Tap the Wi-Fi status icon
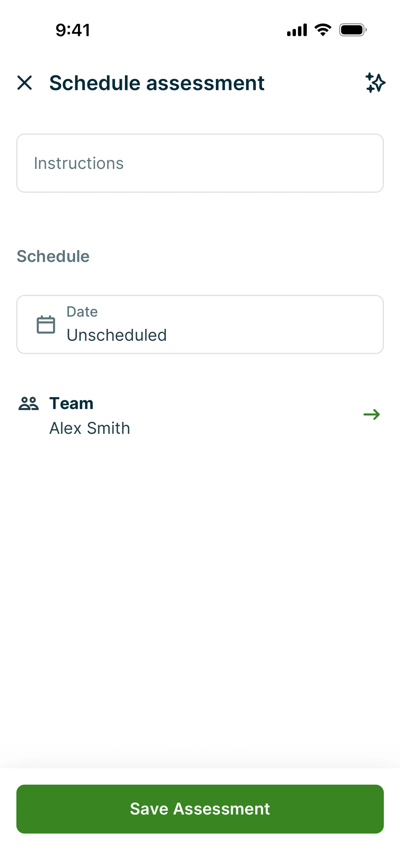The height and width of the screenshot is (868, 400). 322,30
